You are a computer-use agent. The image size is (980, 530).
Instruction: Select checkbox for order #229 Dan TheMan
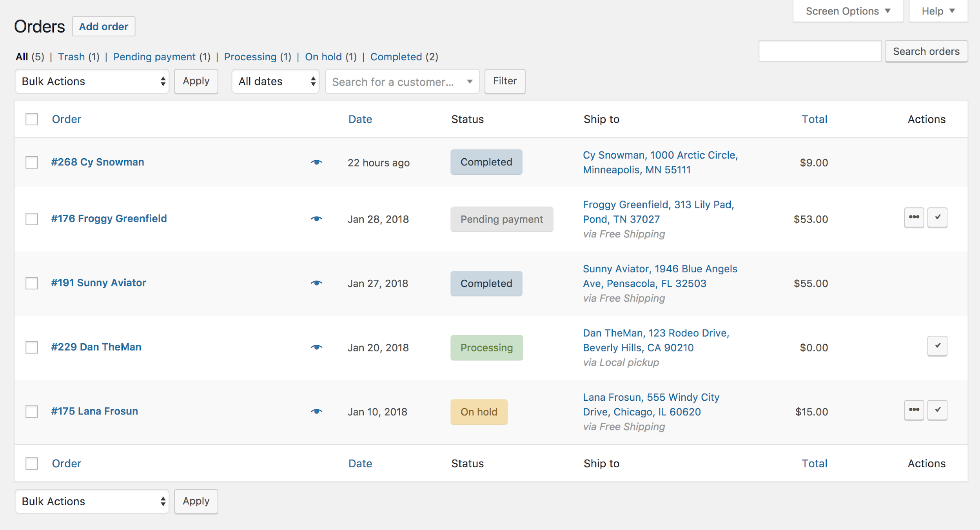(32, 347)
